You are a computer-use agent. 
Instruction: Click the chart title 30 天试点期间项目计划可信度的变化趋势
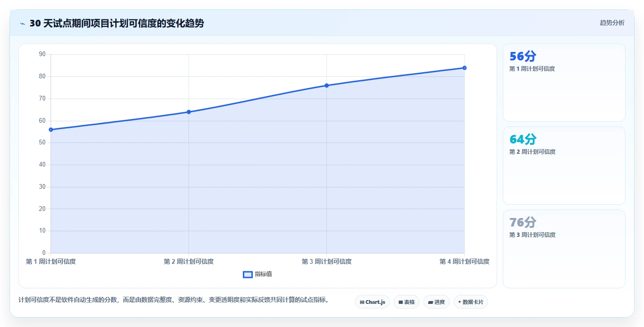click(117, 24)
